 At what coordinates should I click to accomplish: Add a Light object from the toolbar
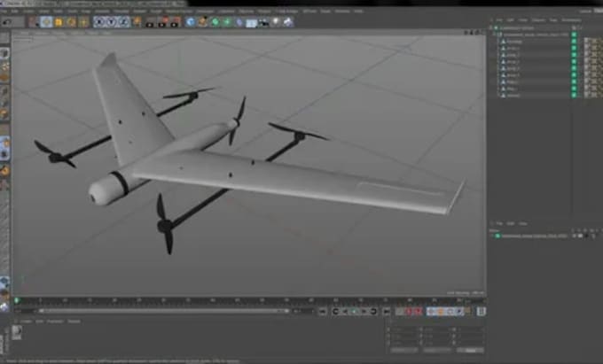tap(276, 22)
